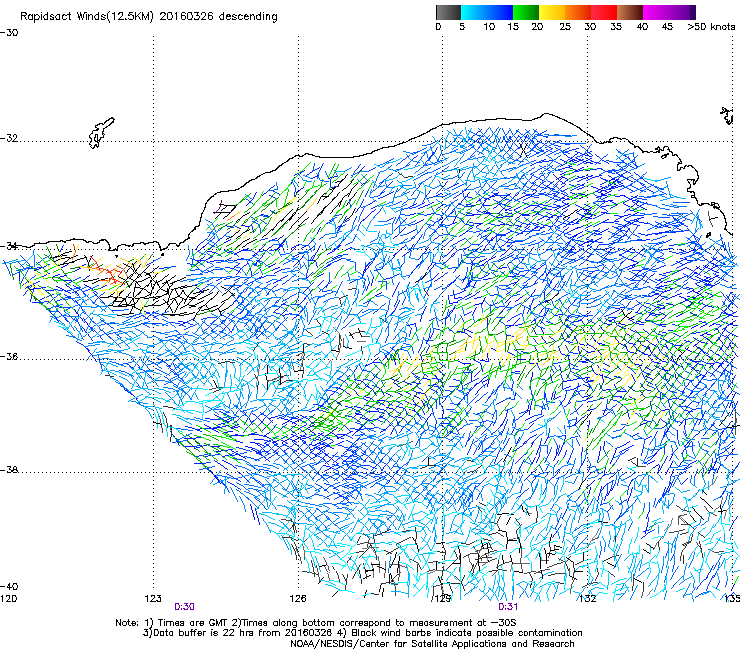Click the '20' legend scale label
Image resolution: width=740 pixels, height=650 pixels.
pos(537,27)
